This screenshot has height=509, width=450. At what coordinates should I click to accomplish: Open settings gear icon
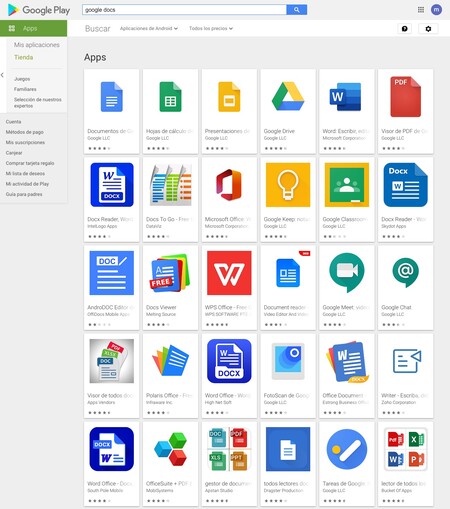click(428, 29)
